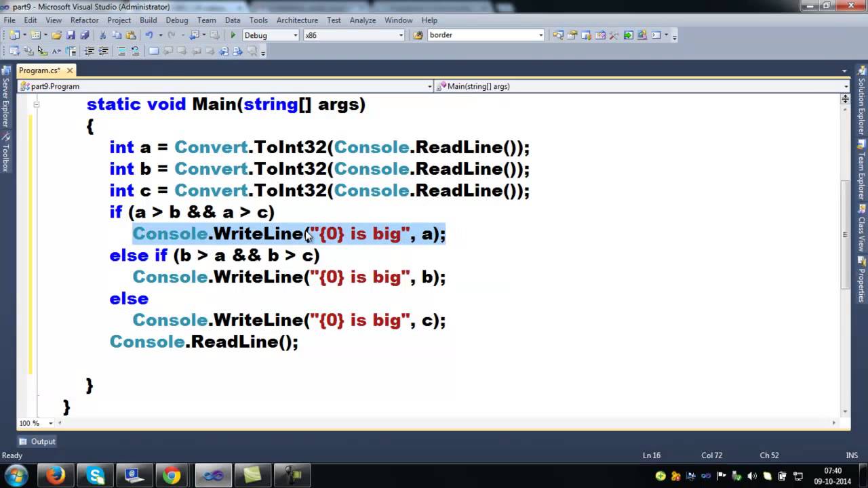Open the Debug configuration dropdown
Image resolution: width=868 pixels, height=488 pixels.
(x=295, y=35)
